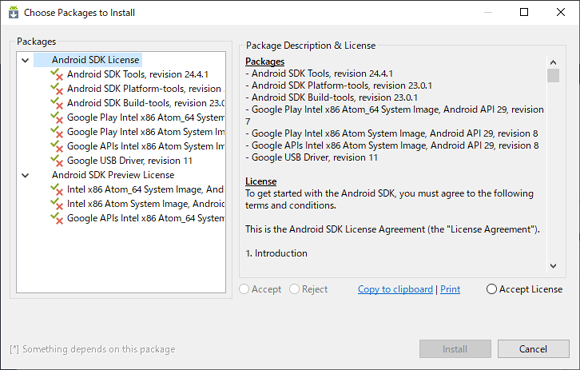Select Google USB Driver, revision 11

[x=129, y=161]
